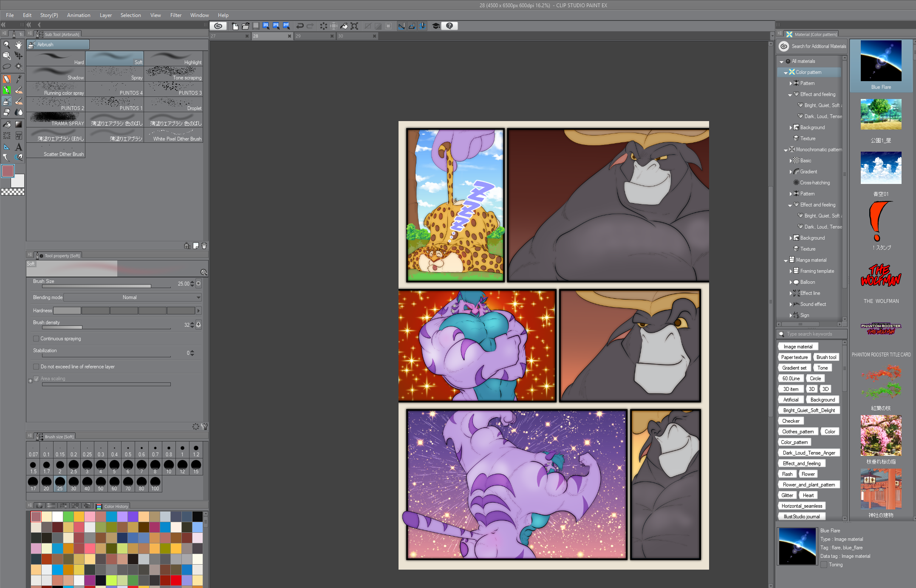Viewport: 916px width, 588px height.
Task: Click the Undo arrow in toolbar
Action: pos(300,26)
